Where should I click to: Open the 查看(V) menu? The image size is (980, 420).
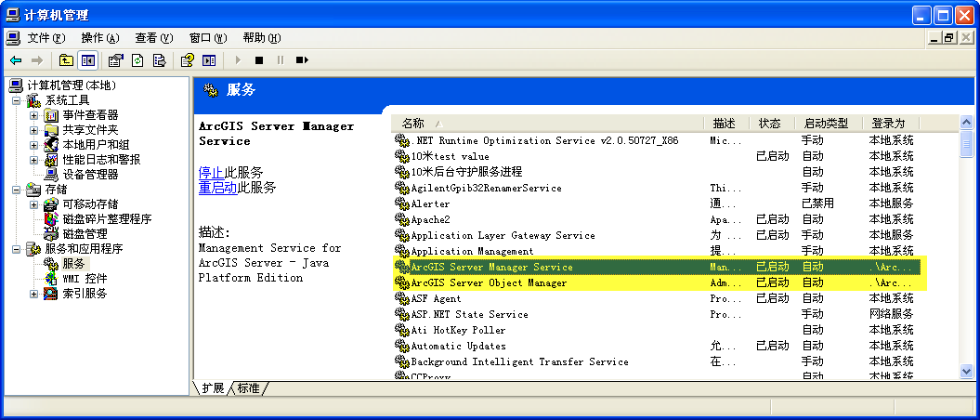[x=154, y=38]
